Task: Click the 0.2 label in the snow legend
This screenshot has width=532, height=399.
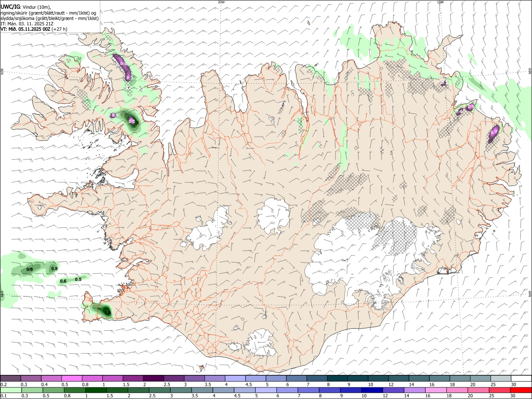Action: 3,384
